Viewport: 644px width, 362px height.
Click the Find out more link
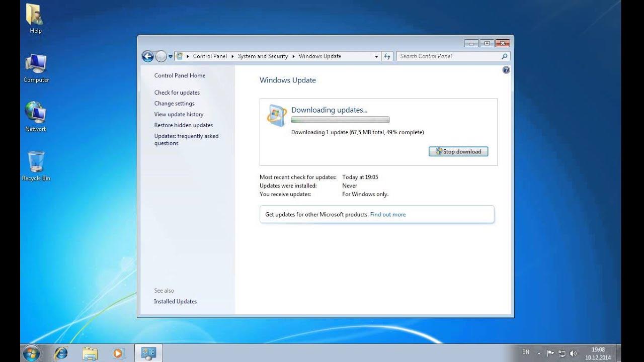pos(388,214)
